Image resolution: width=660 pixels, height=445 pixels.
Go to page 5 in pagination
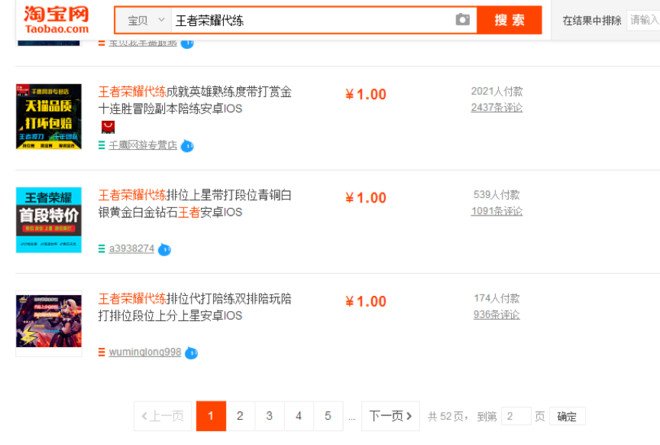328,416
